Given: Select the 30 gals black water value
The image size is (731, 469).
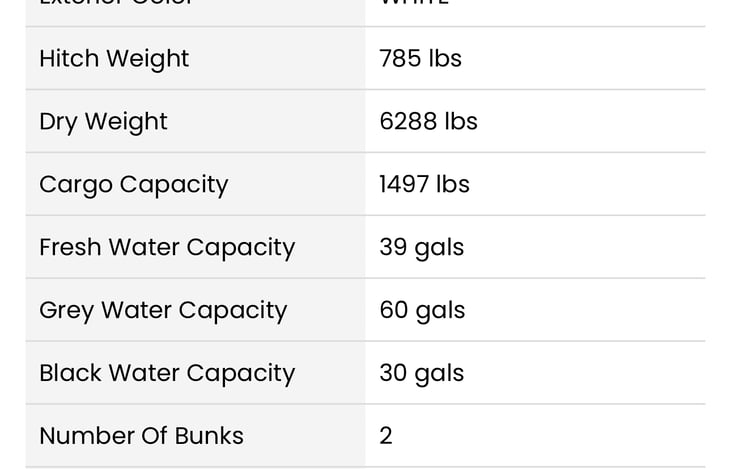Looking at the screenshot, I should pyautogui.click(x=421, y=374).
